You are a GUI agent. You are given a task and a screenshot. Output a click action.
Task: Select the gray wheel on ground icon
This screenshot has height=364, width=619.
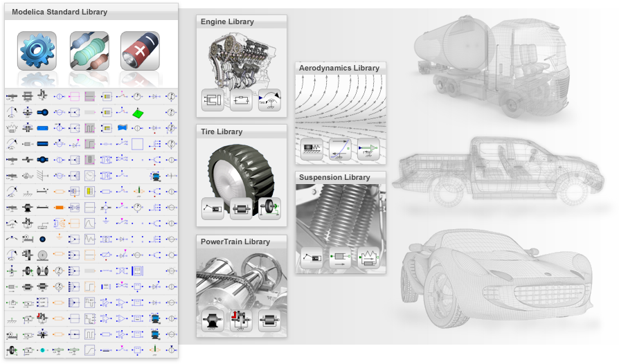click(42, 255)
